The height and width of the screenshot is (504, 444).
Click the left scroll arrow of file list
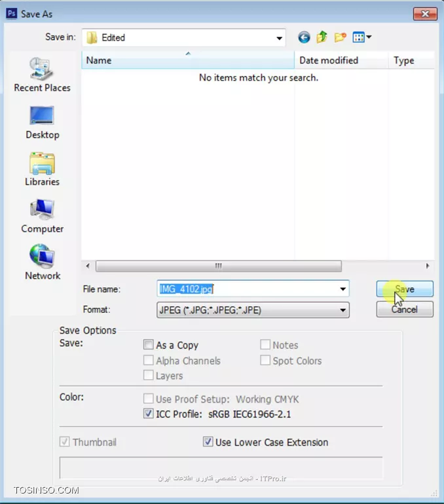point(88,266)
